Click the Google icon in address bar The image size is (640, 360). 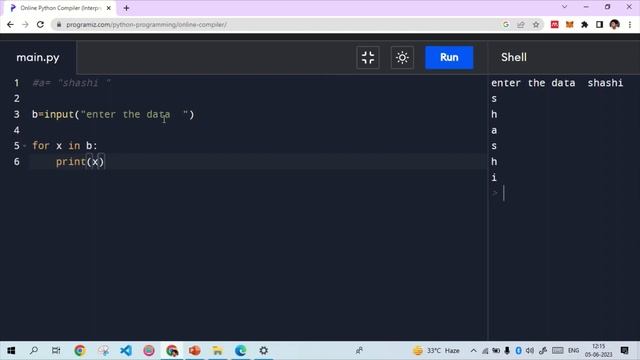(x=506, y=24)
